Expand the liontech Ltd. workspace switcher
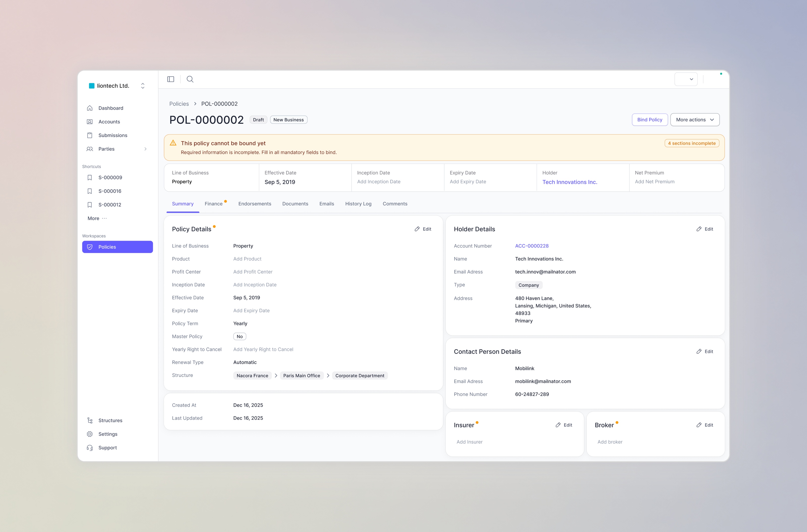 pos(143,86)
